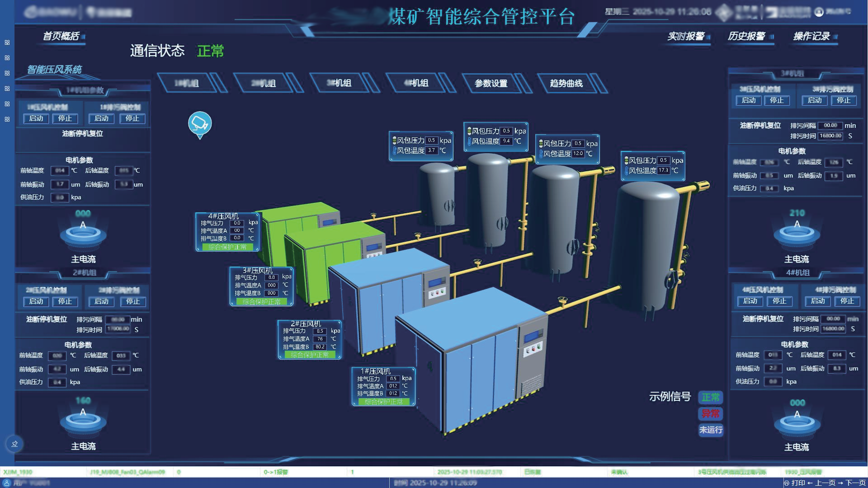Stop the 4# air compressor
Image resolution: width=868 pixels, height=488 pixels.
point(779,301)
